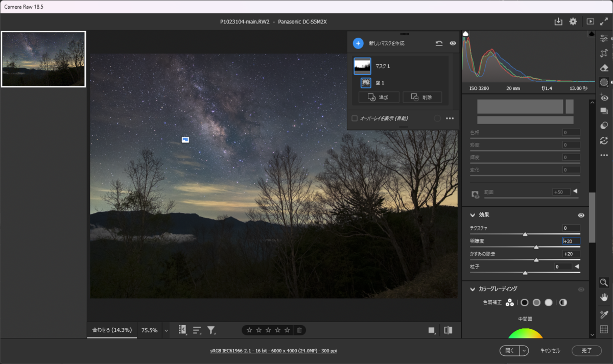Image resolution: width=613 pixels, height=364 pixels.
Task: Select highlights color grading circle
Action: (x=549, y=303)
